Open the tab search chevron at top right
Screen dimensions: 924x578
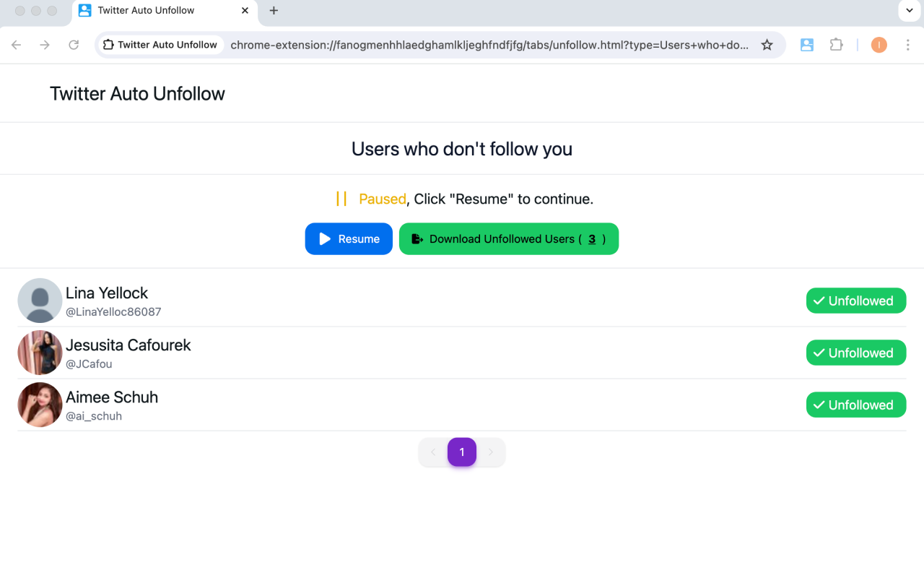908,11
